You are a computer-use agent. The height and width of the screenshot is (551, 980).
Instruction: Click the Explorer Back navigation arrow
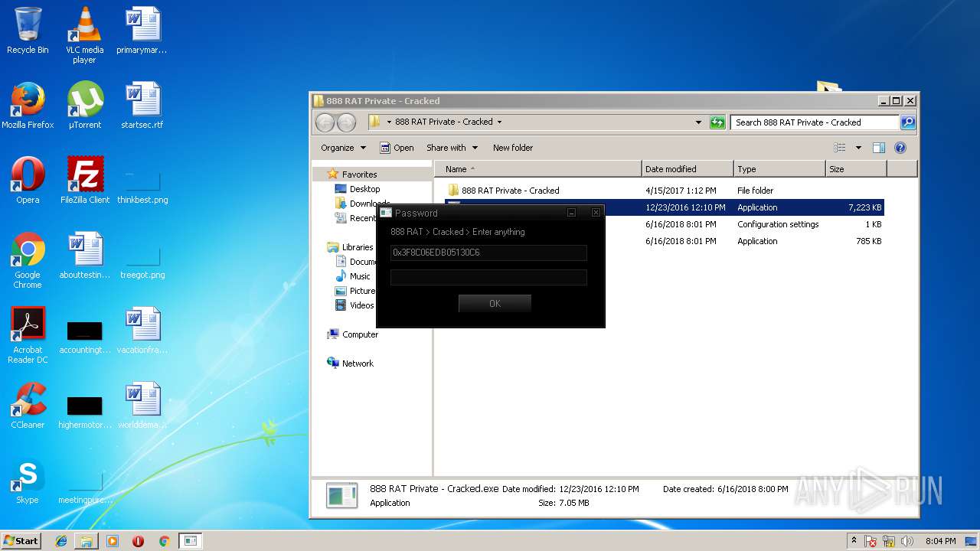point(325,122)
